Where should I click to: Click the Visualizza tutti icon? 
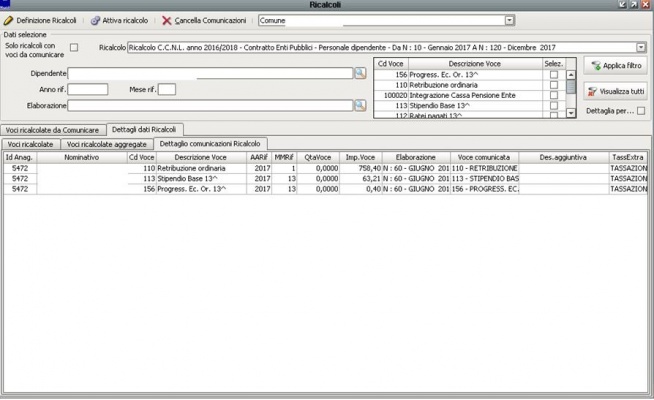click(x=592, y=91)
